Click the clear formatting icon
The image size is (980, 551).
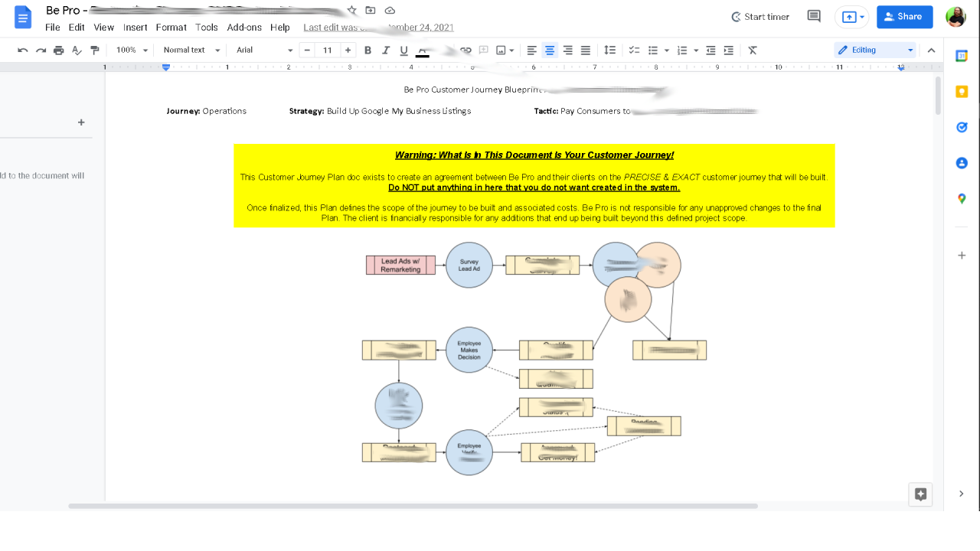[x=753, y=51]
